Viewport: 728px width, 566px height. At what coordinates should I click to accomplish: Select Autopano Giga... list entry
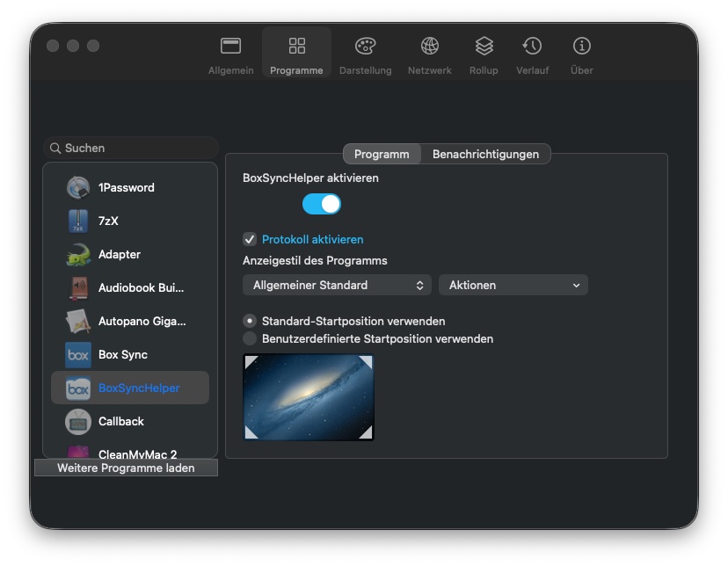[130, 321]
